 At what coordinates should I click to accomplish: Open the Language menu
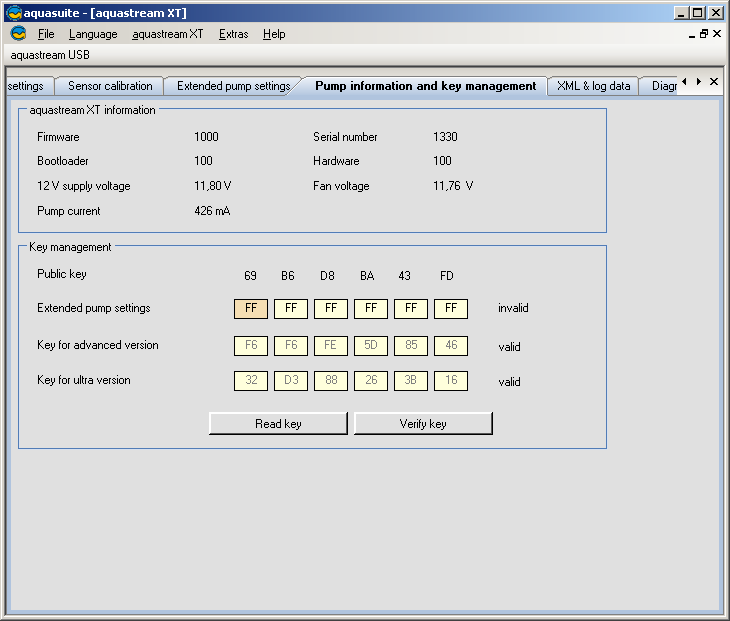click(x=93, y=34)
